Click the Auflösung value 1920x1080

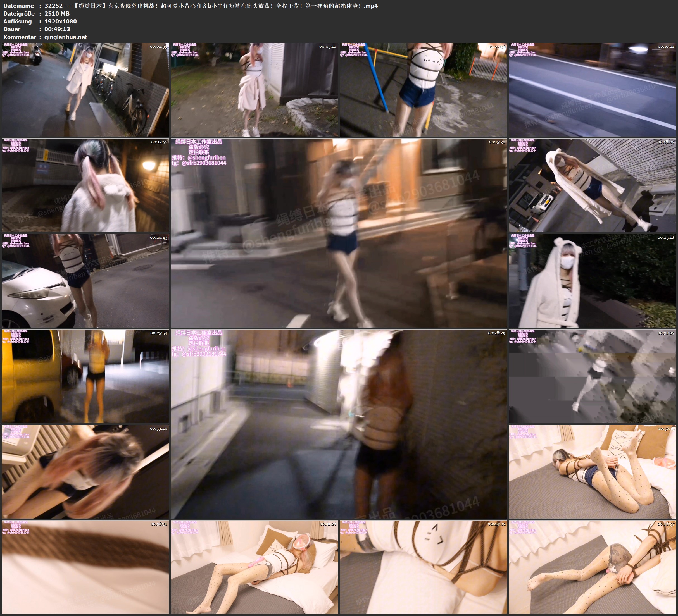point(61,21)
